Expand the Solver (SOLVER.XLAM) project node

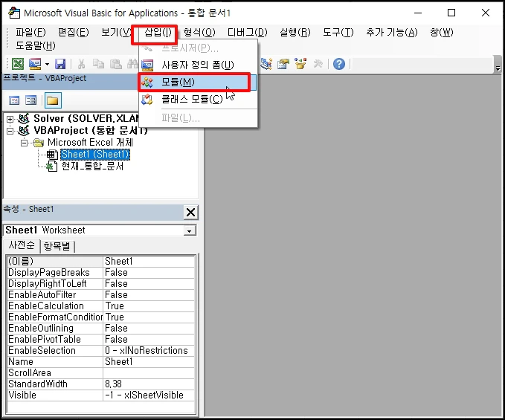(10, 119)
